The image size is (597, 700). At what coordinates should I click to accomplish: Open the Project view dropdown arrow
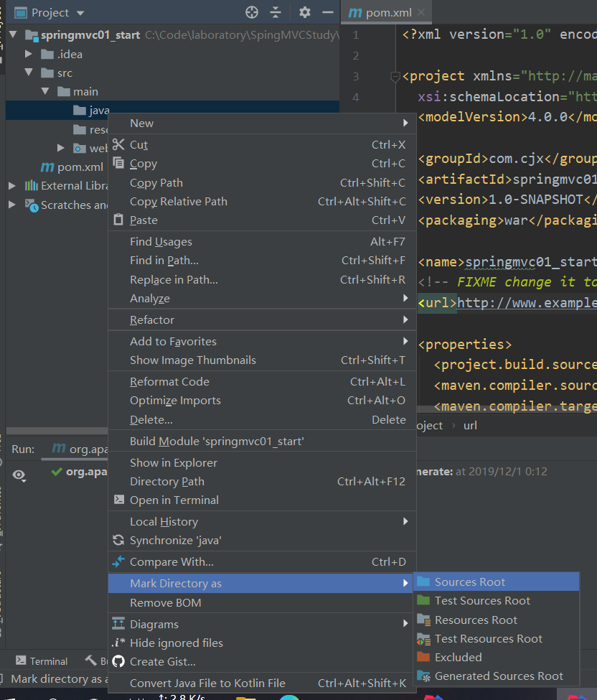80,13
